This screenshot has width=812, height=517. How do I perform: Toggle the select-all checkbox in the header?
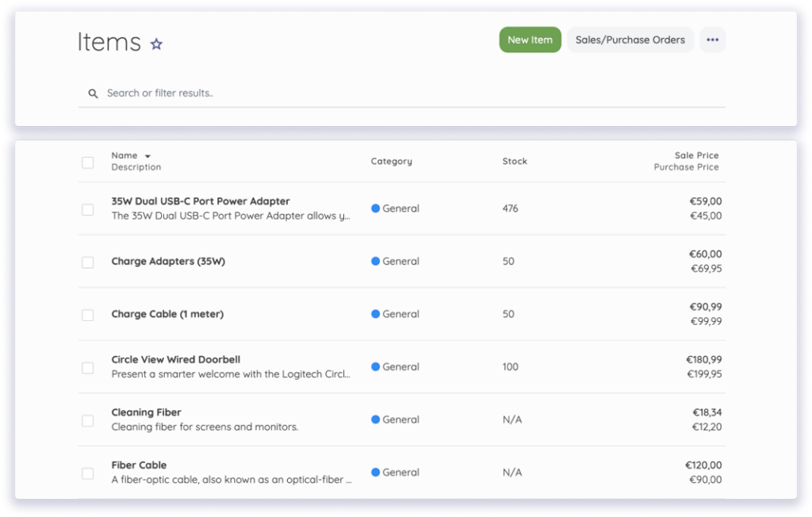(87, 162)
